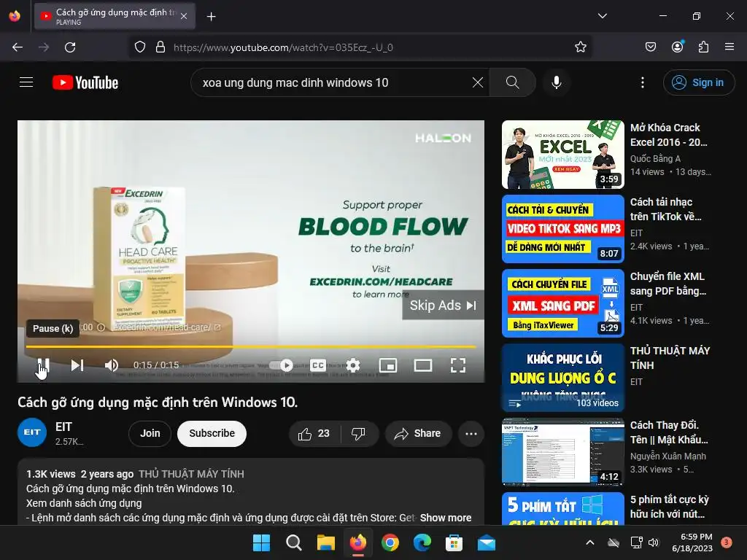Open Microsoft Store from taskbar
Image resolution: width=747 pixels, height=560 pixels.
[454, 542]
